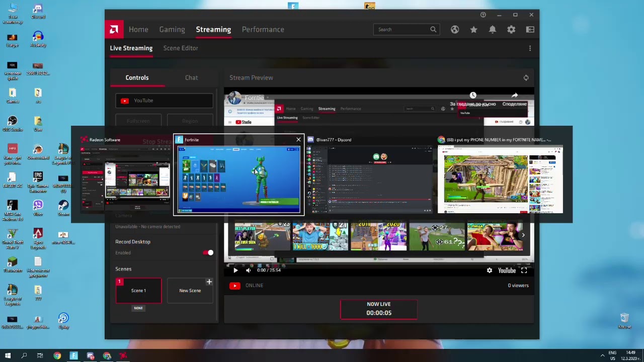
Task: Click the Audacity desktop icon
Action: (38, 39)
